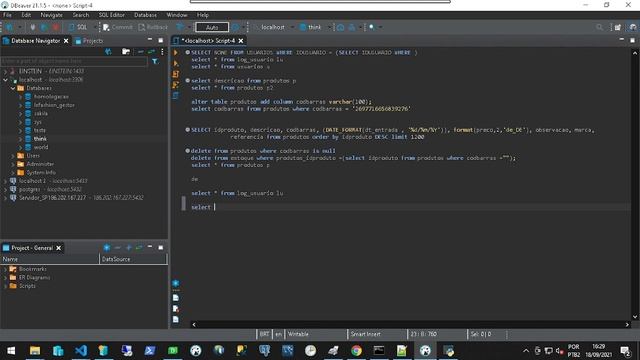Click the execute SQL script icon
This screenshot has height=360, width=640.
176,74
